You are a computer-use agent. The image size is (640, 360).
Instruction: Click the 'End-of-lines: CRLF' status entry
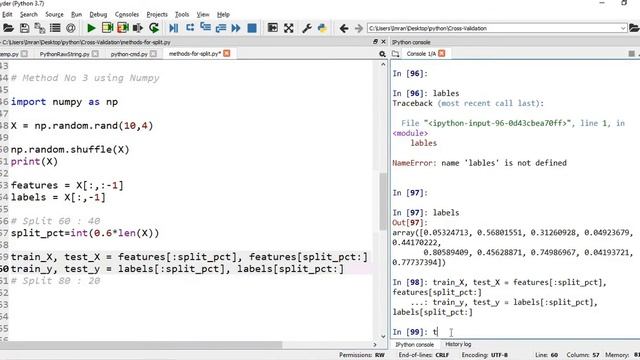tap(424, 355)
